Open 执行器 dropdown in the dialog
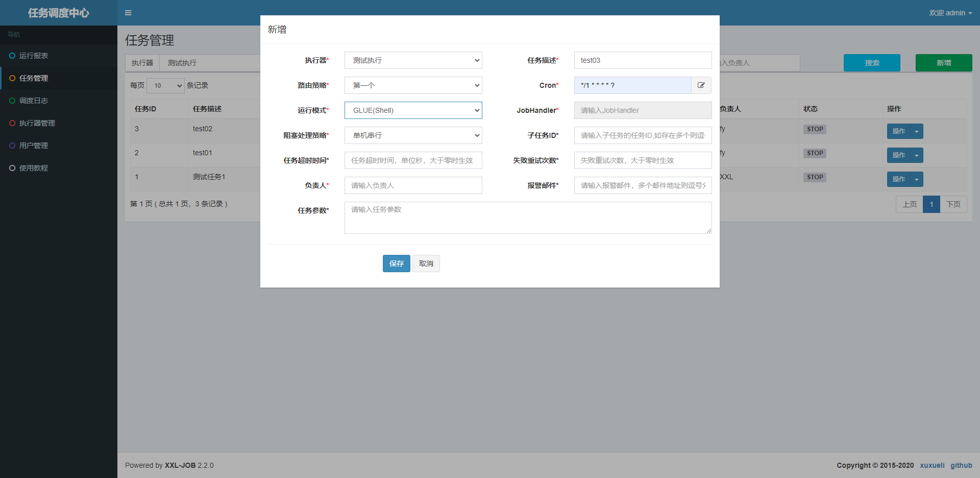 click(413, 60)
